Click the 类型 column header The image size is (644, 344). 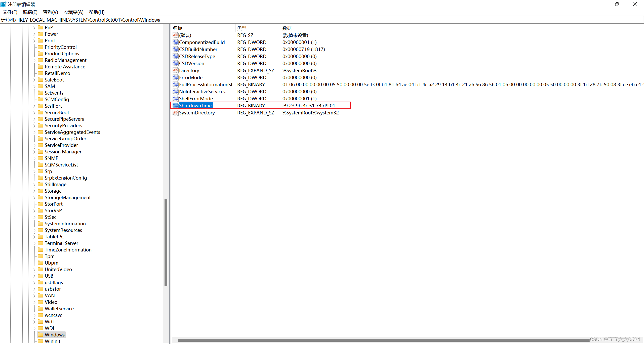[242, 28]
